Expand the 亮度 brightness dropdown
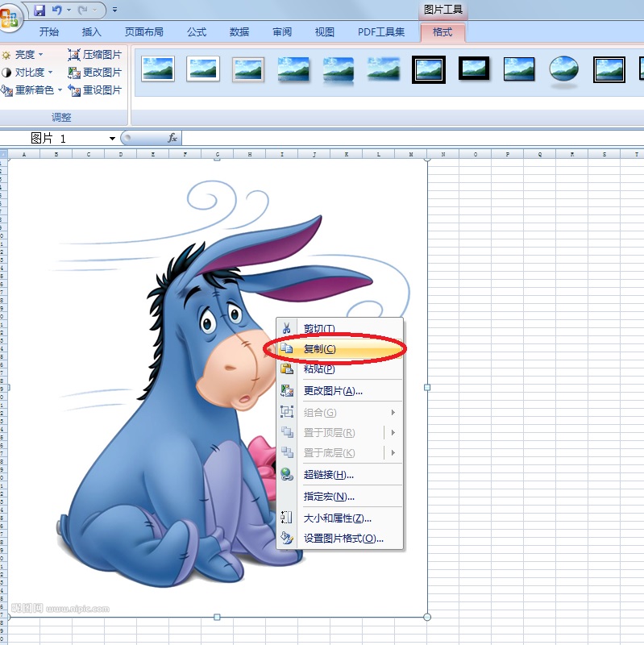The image size is (644, 645). (23, 55)
